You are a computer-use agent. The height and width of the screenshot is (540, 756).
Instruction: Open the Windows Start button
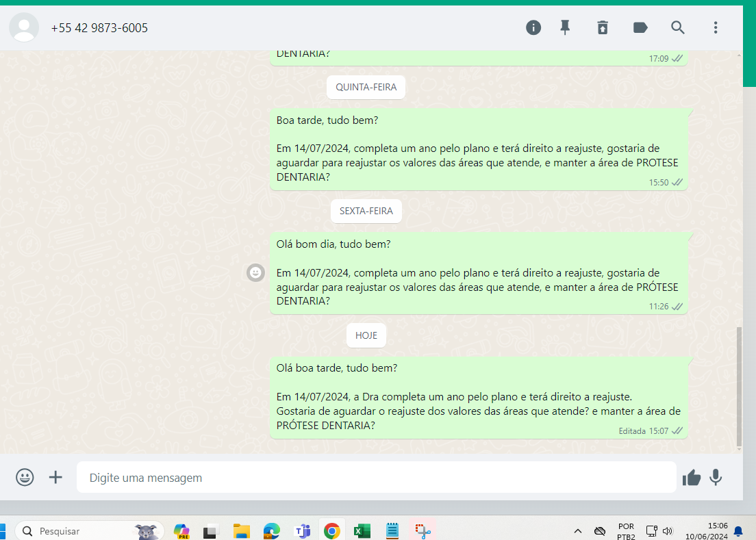(3, 531)
